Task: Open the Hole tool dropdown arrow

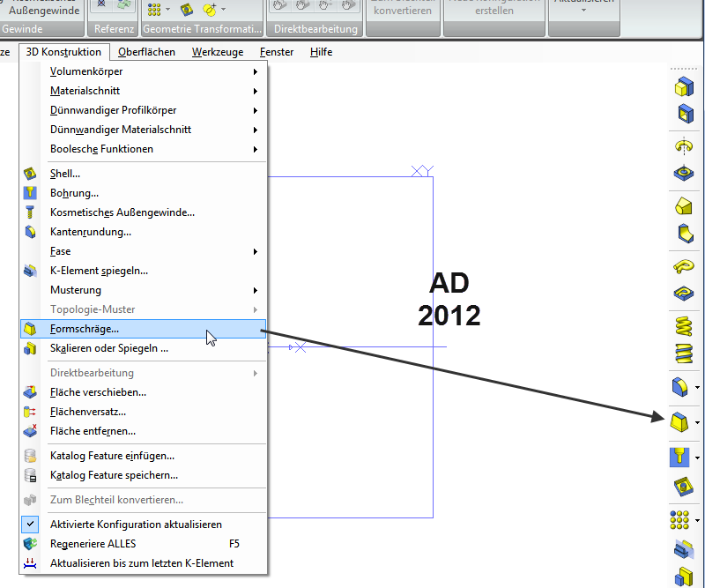Action: (x=697, y=458)
